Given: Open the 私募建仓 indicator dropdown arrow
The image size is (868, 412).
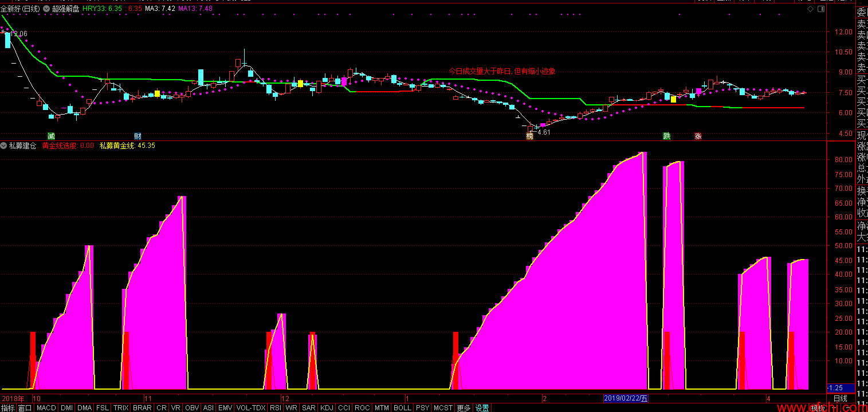Looking at the screenshot, I should (4, 146).
